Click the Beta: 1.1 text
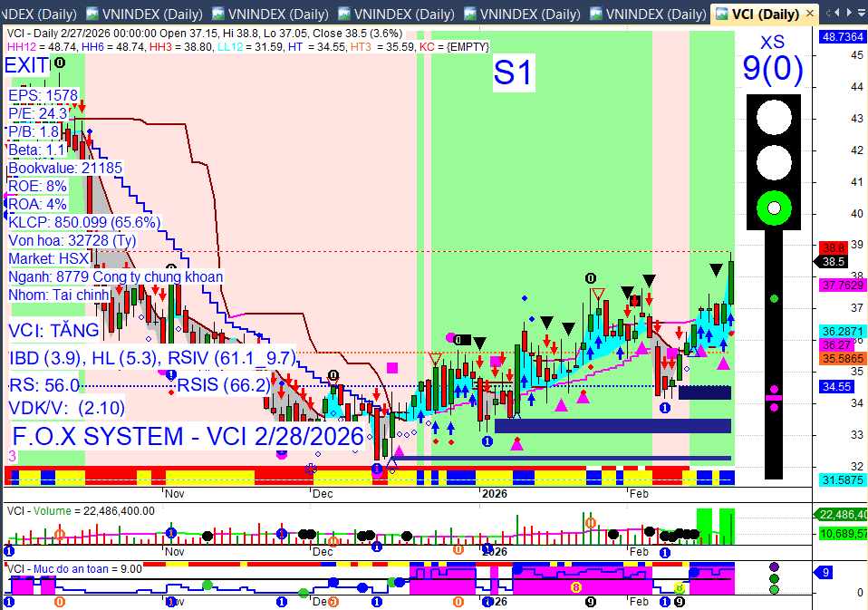 pos(36,150)
